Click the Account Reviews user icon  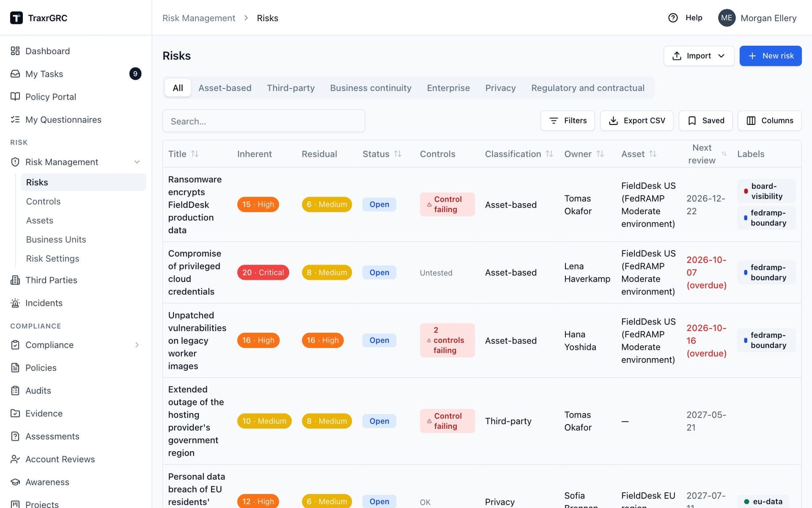click(x=15, y=459)
